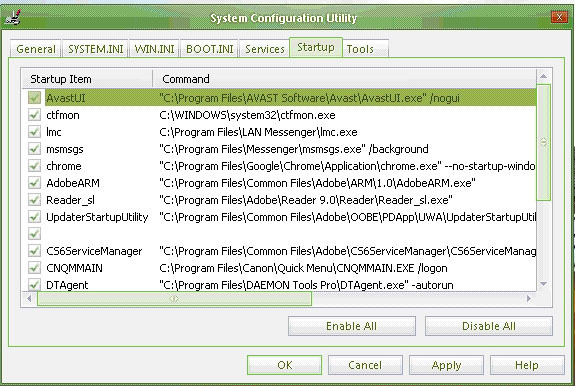Switch to the BOOT.INI tab
575x386 pixels.
click(209, 49)
